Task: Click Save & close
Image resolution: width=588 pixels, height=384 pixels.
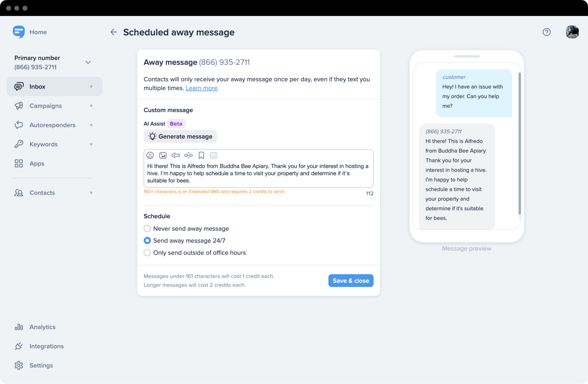Action: 351,280
